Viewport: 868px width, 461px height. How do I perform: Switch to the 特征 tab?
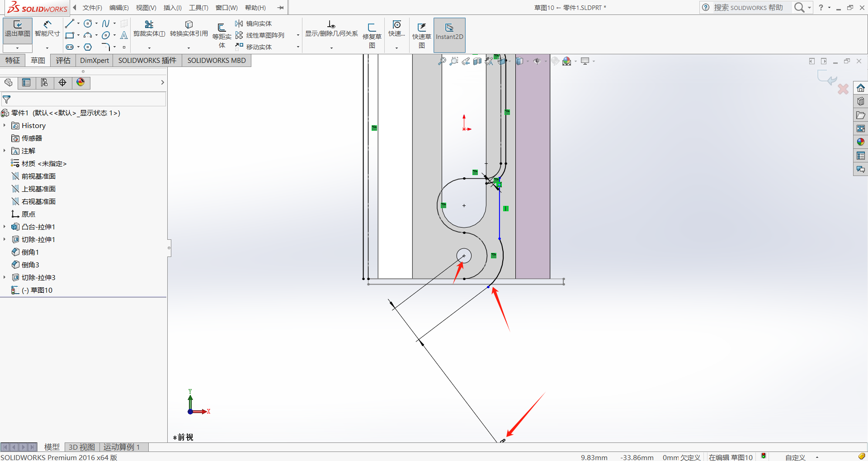pyautogui.click(x=13, y=61)
